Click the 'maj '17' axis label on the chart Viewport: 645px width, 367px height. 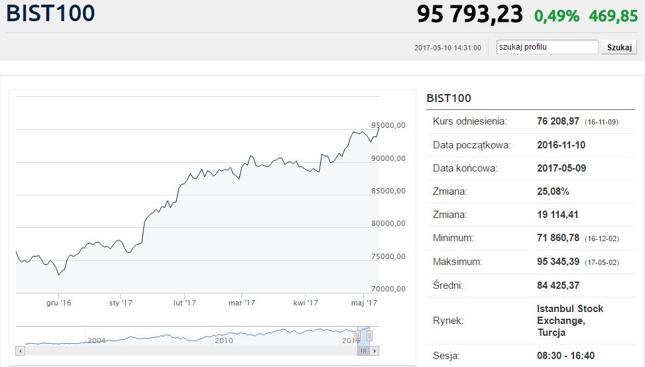coord(364,303)
